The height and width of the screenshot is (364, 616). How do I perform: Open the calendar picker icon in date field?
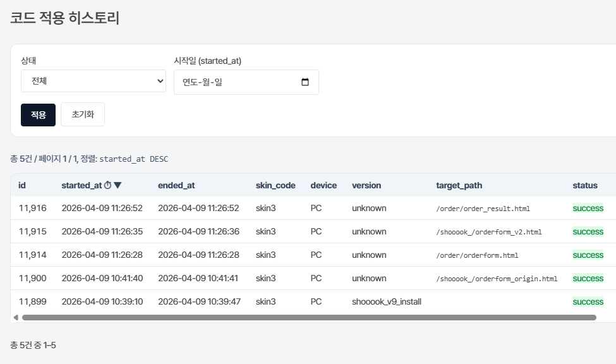click(305, 82)
